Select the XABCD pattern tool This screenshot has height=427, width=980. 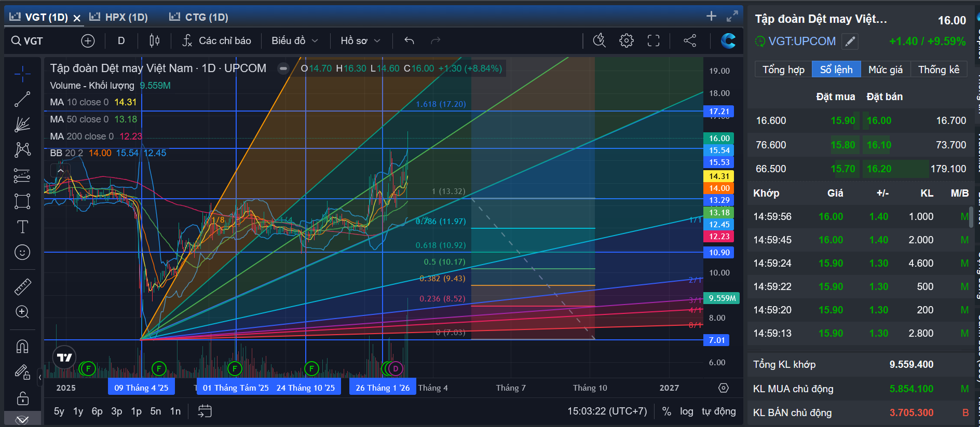[x=22, y=150]
